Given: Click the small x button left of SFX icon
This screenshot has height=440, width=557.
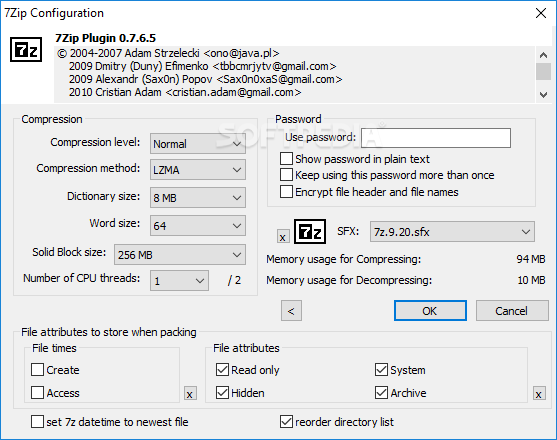Looking at the screenshot, I should pyautogui.click(x=283, y=237).
